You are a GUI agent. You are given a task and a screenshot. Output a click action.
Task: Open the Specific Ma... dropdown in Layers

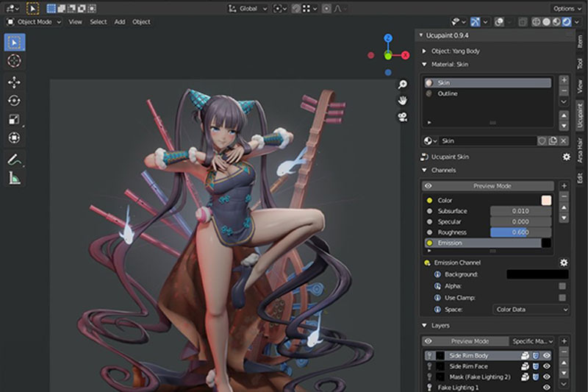(x=531, y=341)
